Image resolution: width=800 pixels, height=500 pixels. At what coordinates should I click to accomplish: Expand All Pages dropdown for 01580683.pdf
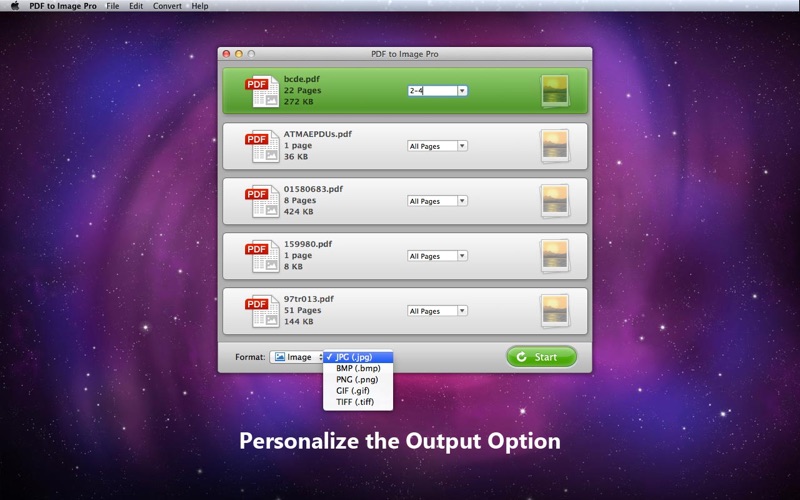tap(462, 201)
